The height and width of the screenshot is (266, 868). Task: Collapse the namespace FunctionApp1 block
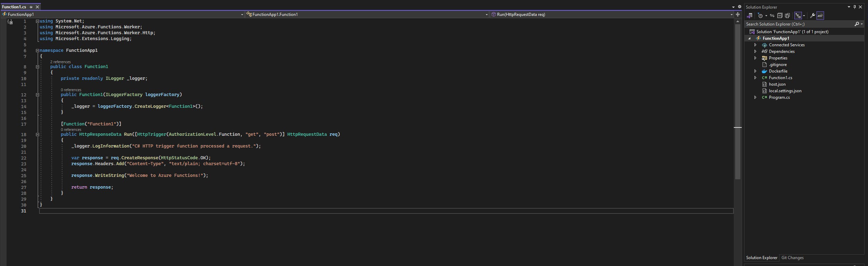point(37,50)
